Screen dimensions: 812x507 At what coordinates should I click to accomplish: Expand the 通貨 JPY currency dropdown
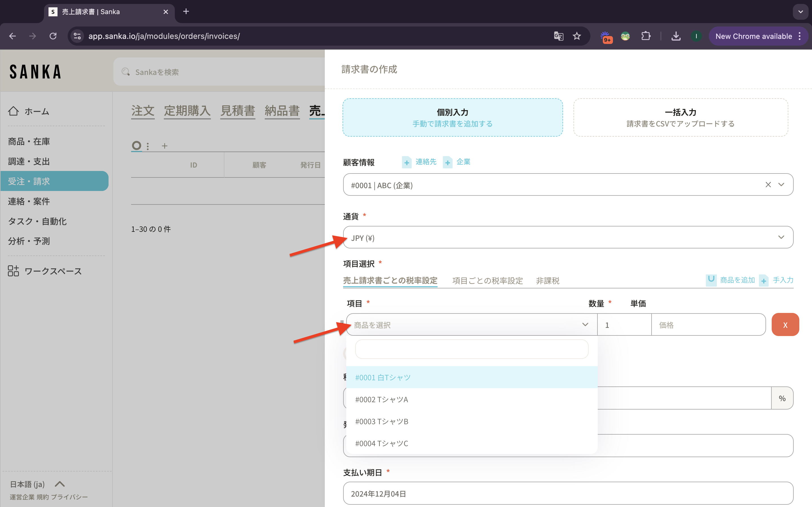[x=568, y=237]
